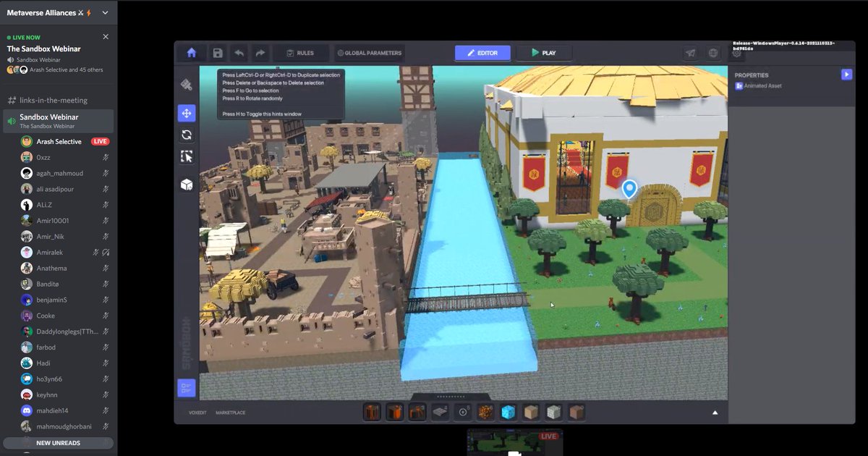Open The Sandbox Webinar event title

[x=43, y=48]
